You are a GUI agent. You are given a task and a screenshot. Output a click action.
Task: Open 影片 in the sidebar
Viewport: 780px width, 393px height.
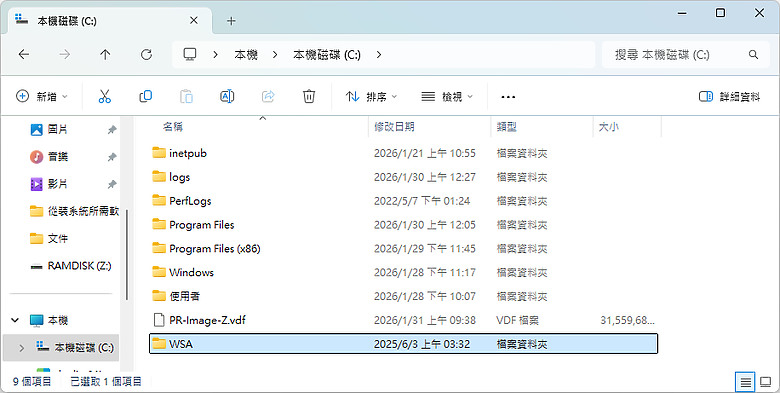59,184
